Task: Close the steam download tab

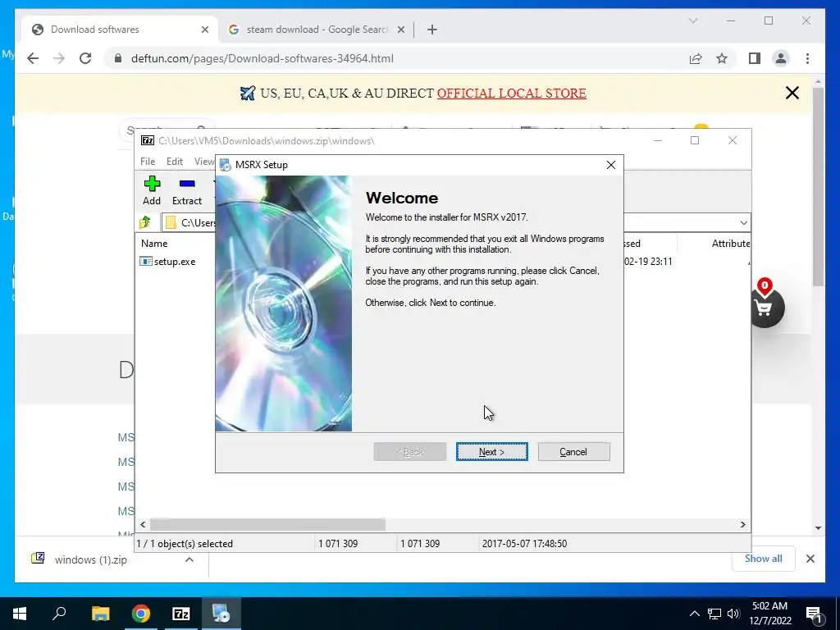Action: tap(400, 30)
